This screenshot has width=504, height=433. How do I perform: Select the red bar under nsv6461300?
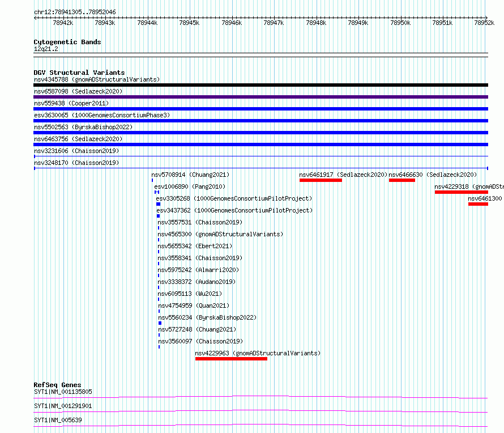(x=478, y=204)
